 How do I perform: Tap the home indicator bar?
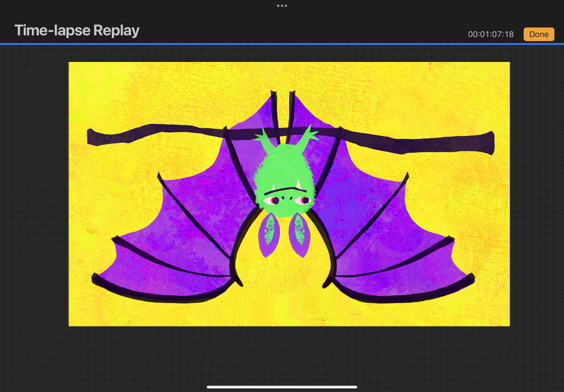[282, 386]
